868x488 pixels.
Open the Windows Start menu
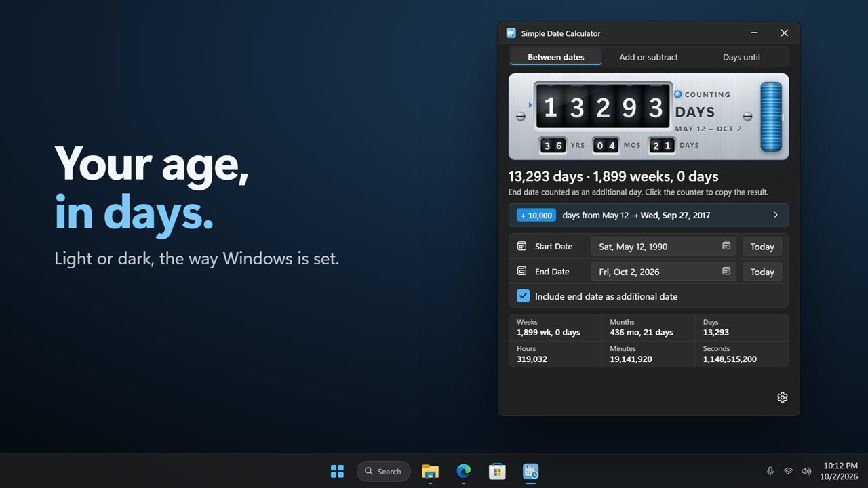point(337,471)
